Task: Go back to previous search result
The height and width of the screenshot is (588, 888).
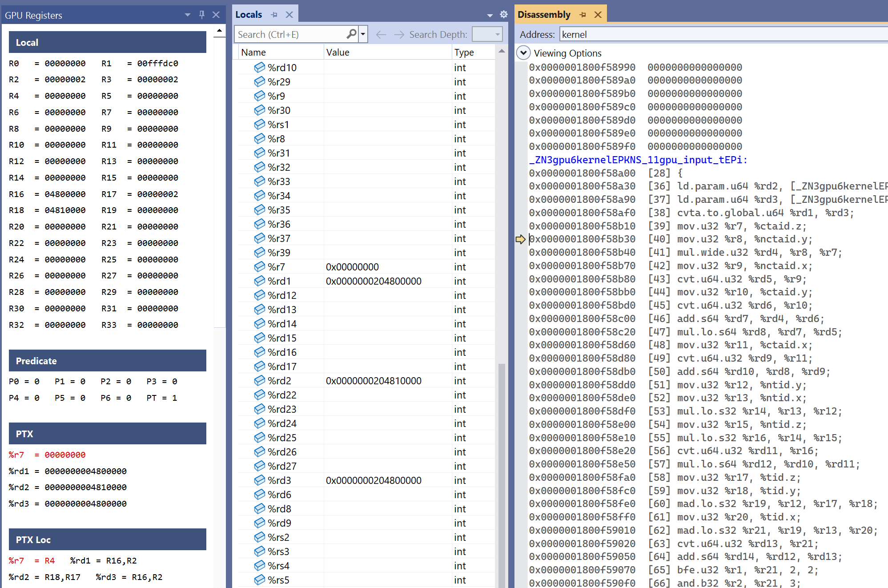Action: click(381, 34)
